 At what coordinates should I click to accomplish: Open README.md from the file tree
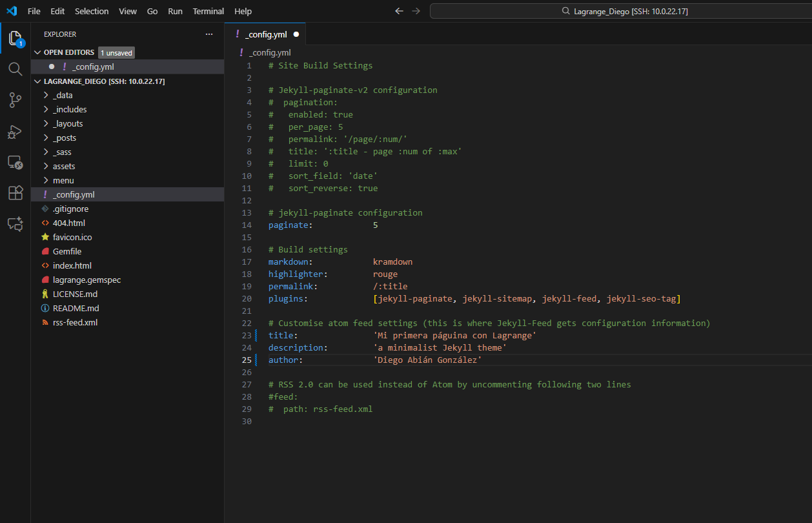click(76, 308)
